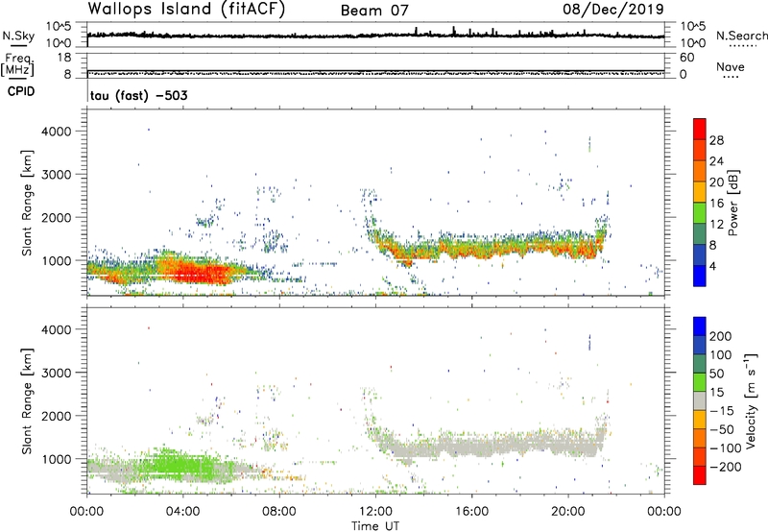Screen dimensions: 768x532
Task: Click the '08:00' time axis tick label
Action: 278,512
